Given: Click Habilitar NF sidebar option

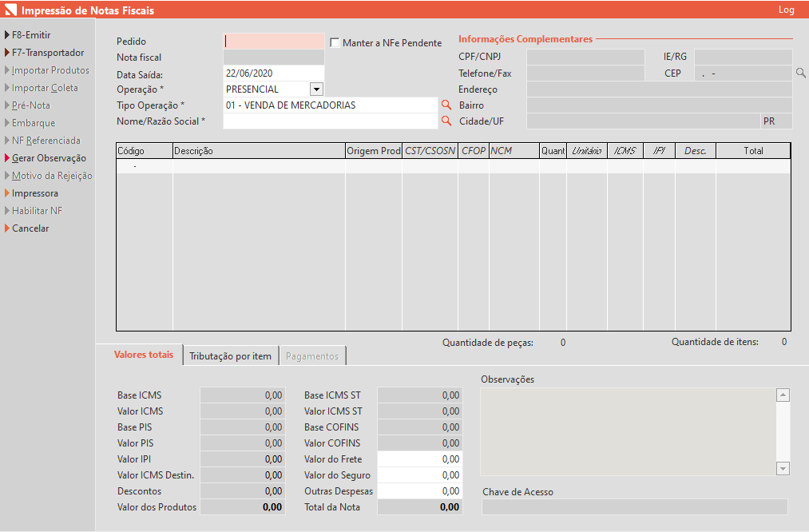Looking at the screenshot, I should 37,211.
